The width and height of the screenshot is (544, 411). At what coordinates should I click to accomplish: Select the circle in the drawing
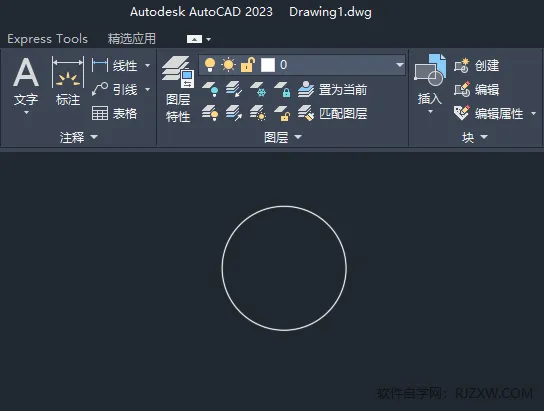284,206
